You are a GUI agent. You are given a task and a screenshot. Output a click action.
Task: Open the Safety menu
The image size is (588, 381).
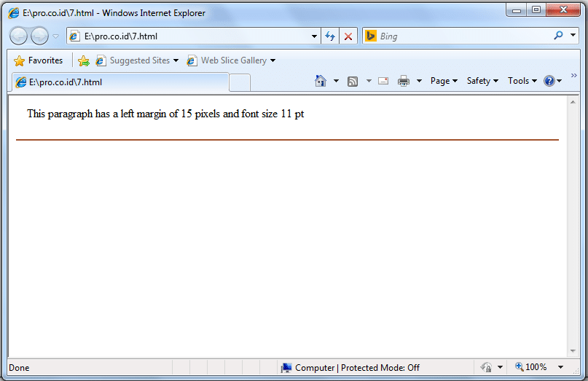click(482, 81)
